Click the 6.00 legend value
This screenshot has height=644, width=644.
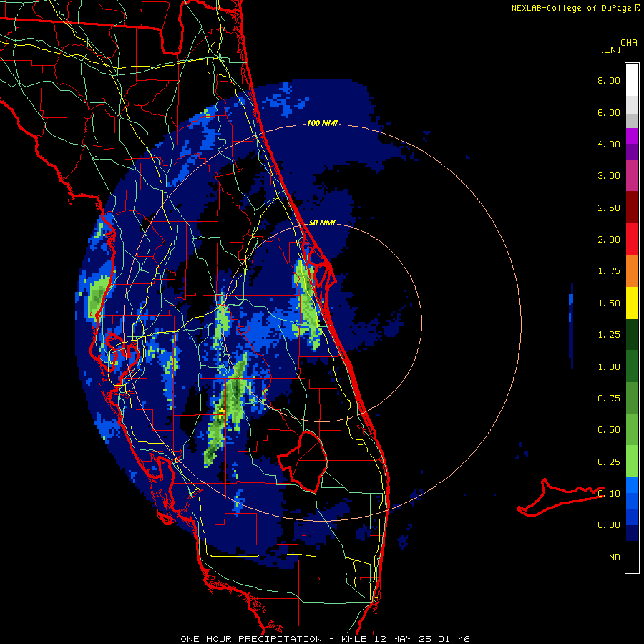(x=609, y=112)
